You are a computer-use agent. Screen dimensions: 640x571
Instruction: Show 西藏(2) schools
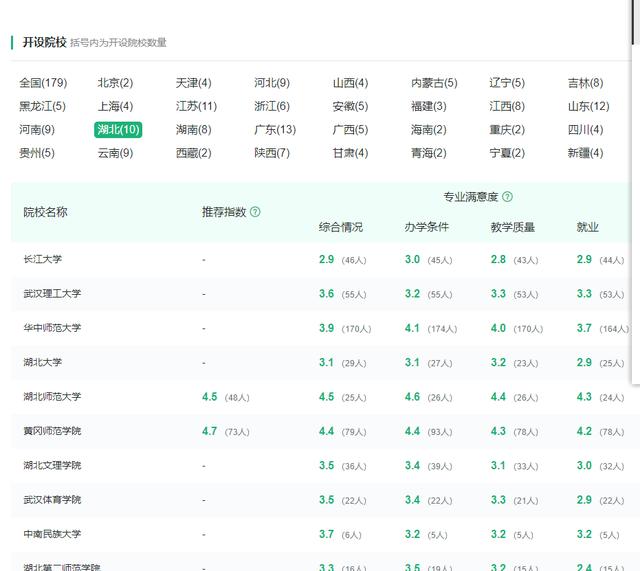pyautogui.click(x=193, y=153)
